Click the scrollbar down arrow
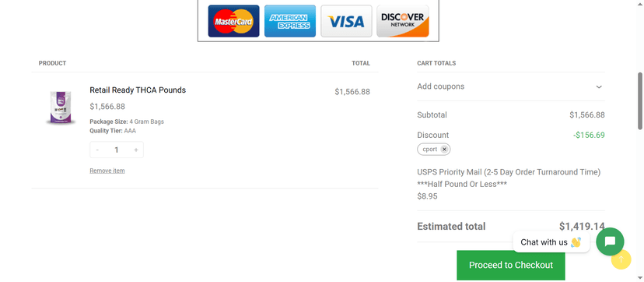Screen dimensions: 644x282 [x=640, y=278]
